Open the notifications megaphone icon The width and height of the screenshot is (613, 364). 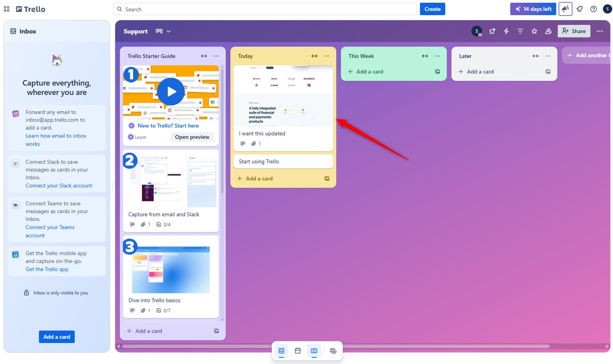[x=565, y=9]
